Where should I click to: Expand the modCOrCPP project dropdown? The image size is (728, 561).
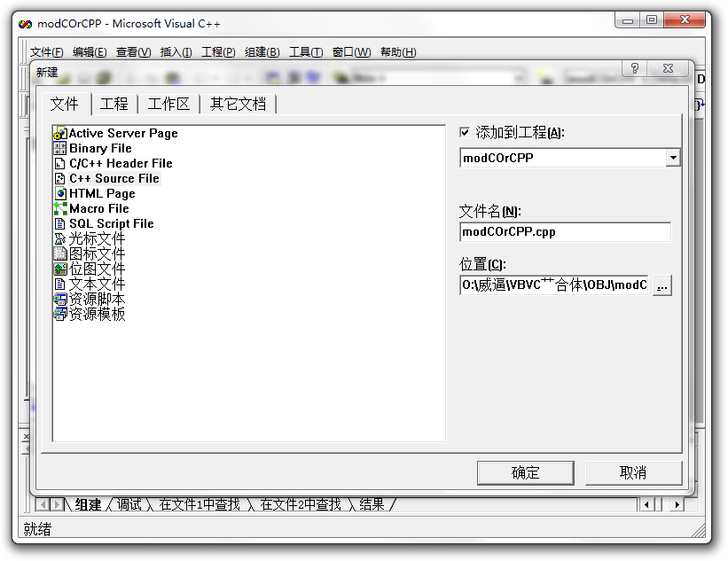pos(673,159)
